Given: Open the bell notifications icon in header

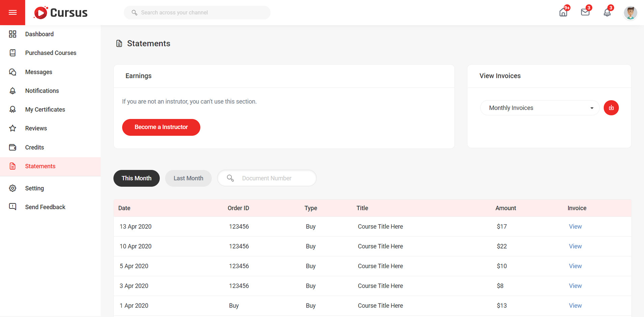Looking at the screenshot, I should pos(607,12).
